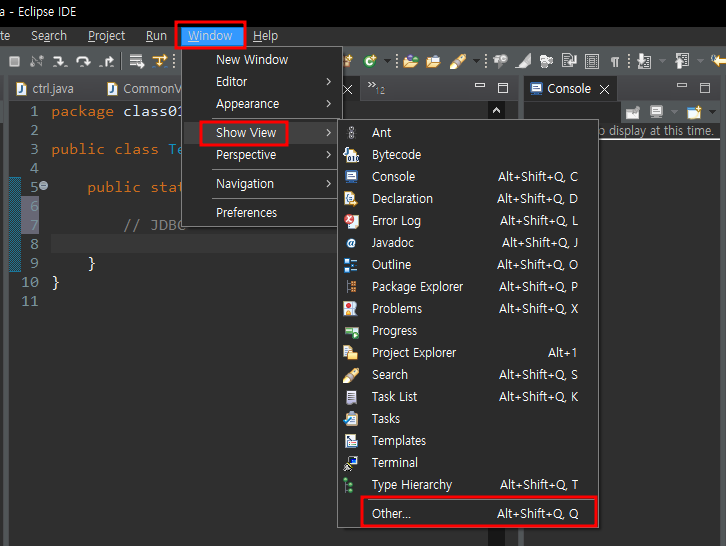Show the Declaration view

[x=468, y=199]
